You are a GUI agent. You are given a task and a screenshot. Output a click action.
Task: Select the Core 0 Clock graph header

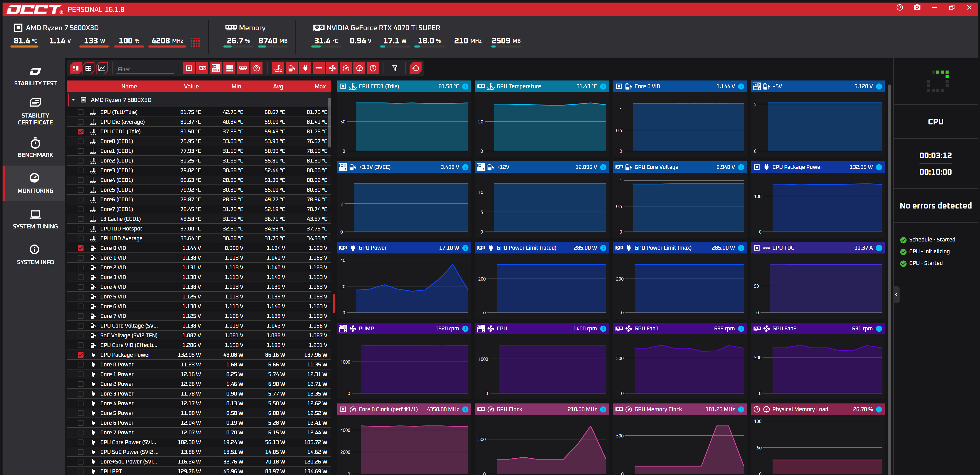(404, 409)
